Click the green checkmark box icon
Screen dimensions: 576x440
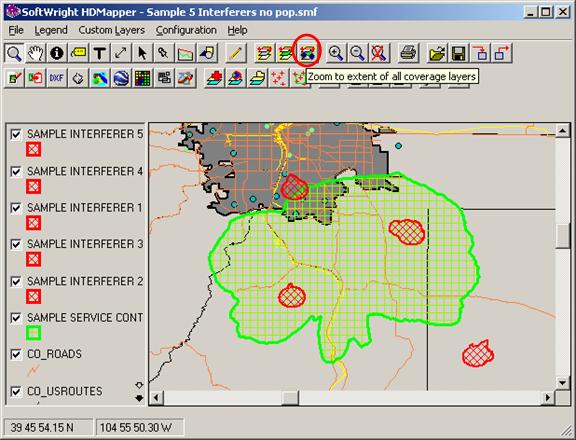(x=14, y=78)
